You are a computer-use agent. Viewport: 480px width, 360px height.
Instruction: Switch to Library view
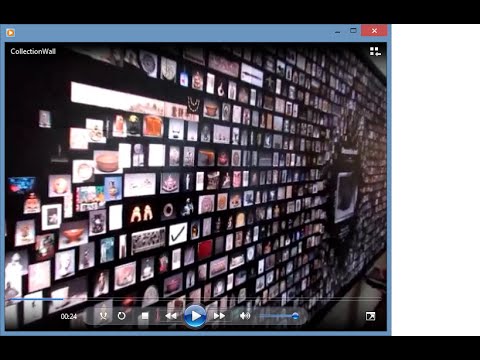[x=375, y=51]
